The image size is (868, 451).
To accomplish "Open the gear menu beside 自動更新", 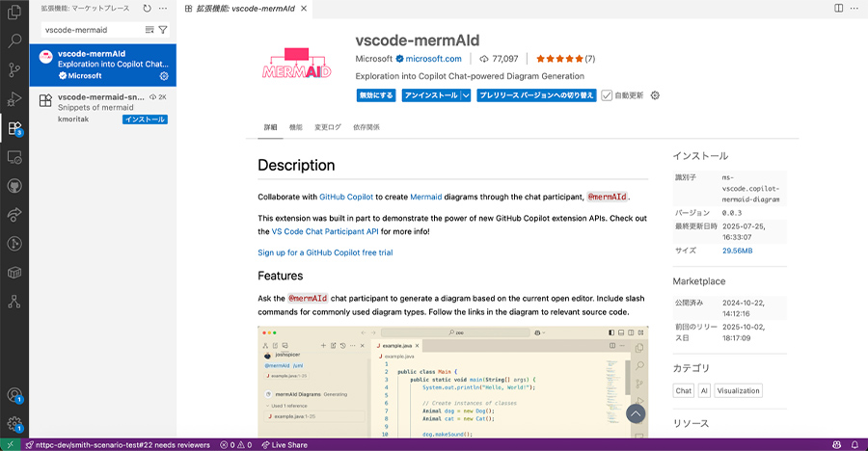I will click(655, 95).
